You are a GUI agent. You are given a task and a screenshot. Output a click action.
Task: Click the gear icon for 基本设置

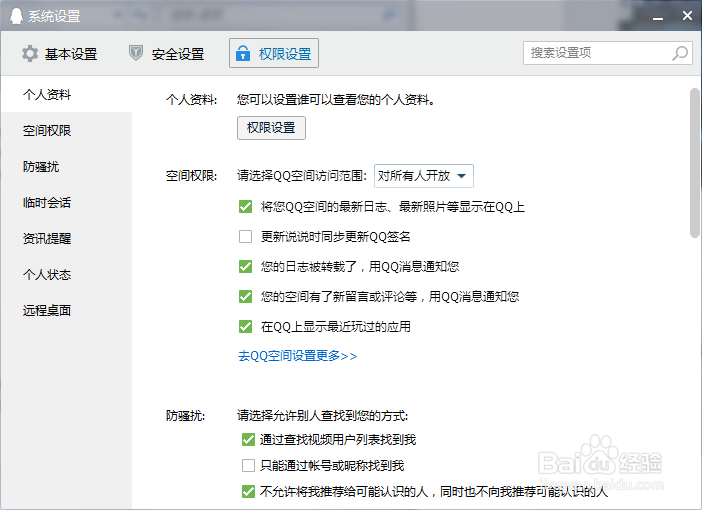click(30, 54)
